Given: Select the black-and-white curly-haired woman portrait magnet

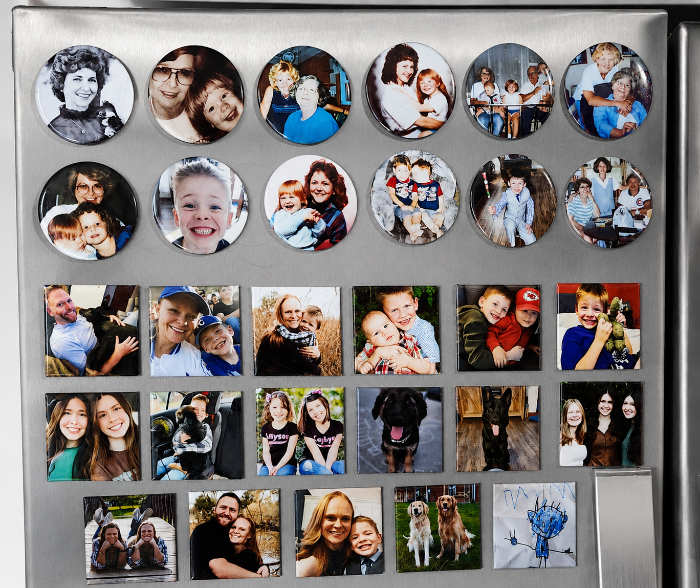Looking at the screenshot, I should click(x=84, y=95).
